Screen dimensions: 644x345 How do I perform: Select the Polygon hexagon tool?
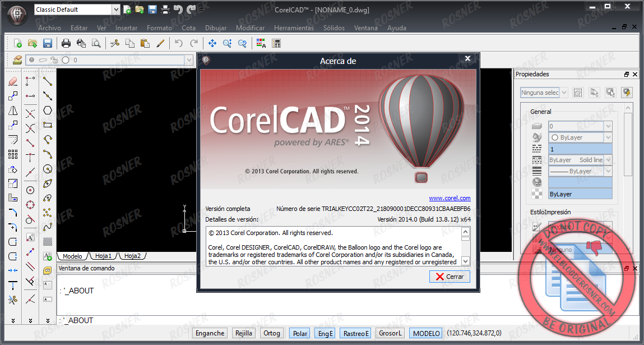[48, 110]
